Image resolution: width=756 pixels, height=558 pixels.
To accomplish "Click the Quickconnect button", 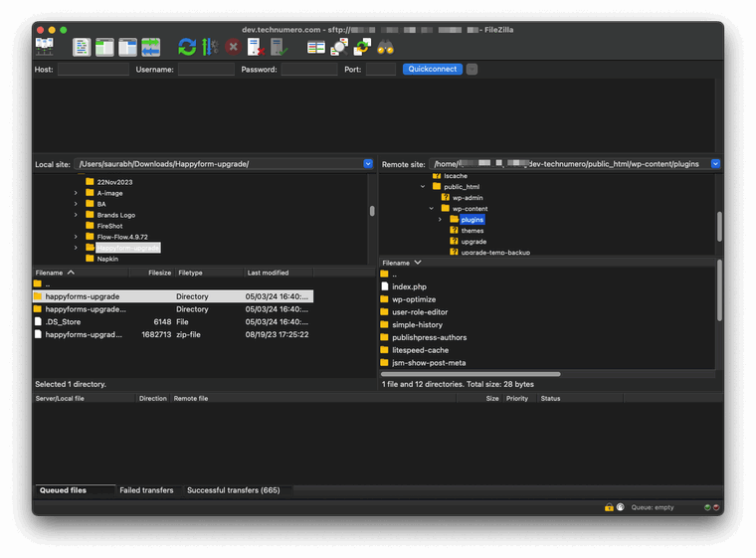I will (433, 69).
